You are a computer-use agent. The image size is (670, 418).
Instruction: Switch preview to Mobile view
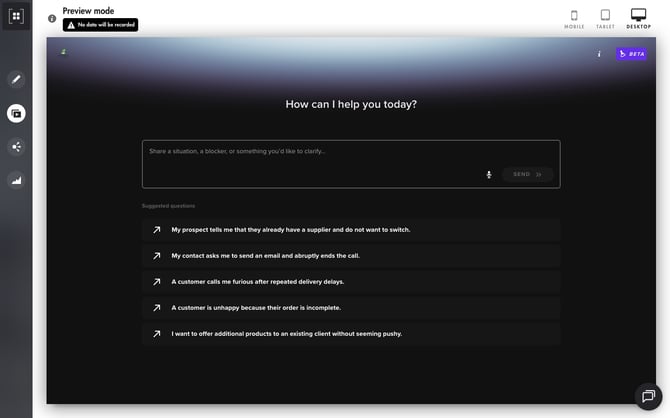tap(574, 19)
